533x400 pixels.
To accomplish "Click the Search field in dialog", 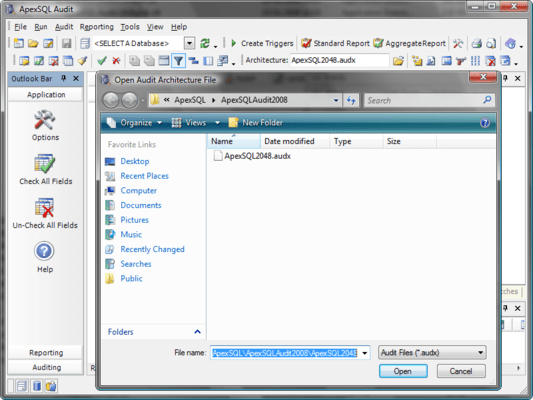I will [429, 100].
